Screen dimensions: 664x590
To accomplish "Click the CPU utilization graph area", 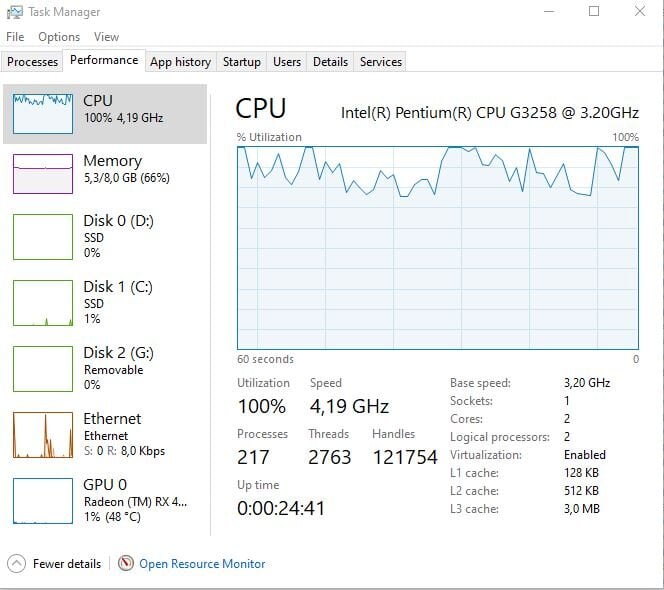I will [x=437, y=247].
